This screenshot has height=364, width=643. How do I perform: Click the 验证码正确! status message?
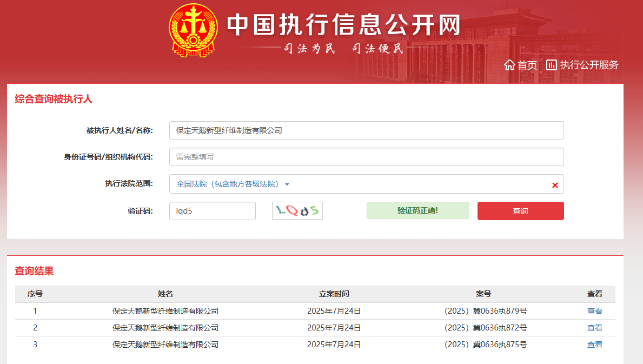[418, 210]
